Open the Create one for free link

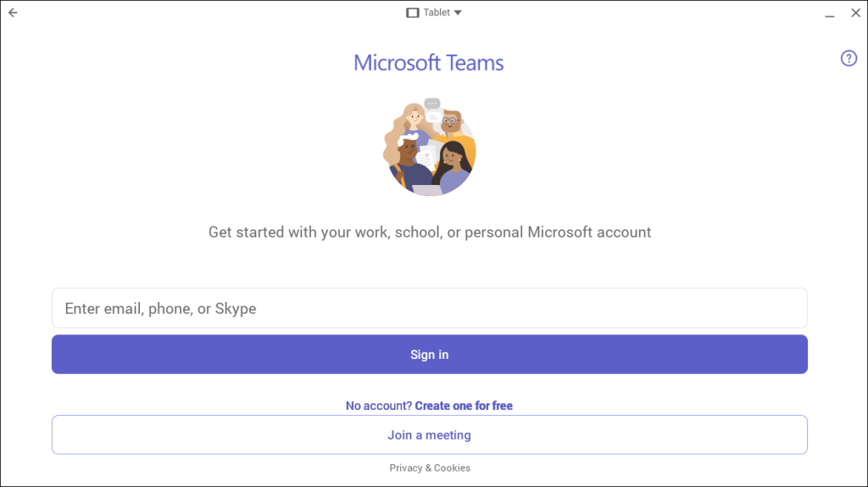click(464, 406)
